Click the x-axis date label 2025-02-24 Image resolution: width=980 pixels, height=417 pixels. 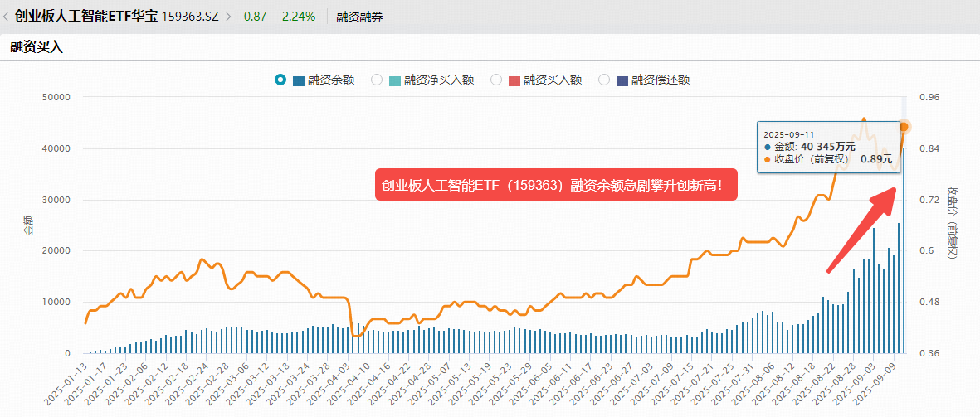pos(188,385)
